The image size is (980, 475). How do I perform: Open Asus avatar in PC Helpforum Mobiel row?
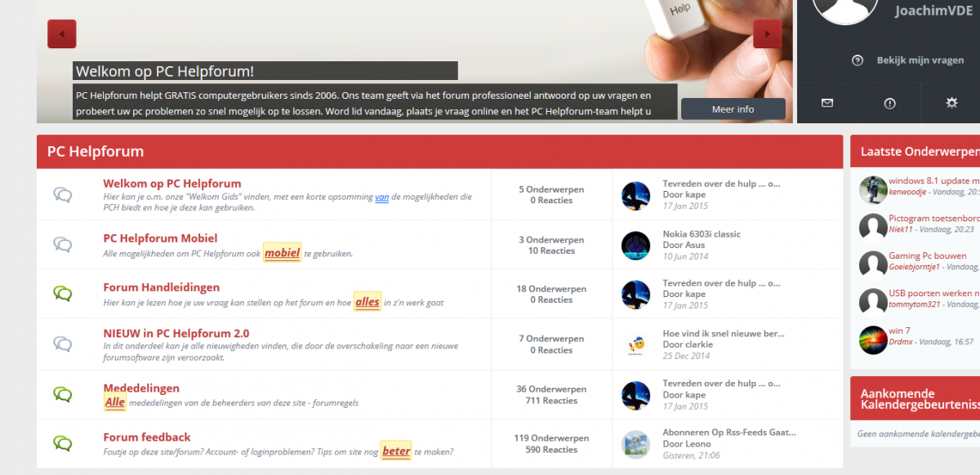635,246
